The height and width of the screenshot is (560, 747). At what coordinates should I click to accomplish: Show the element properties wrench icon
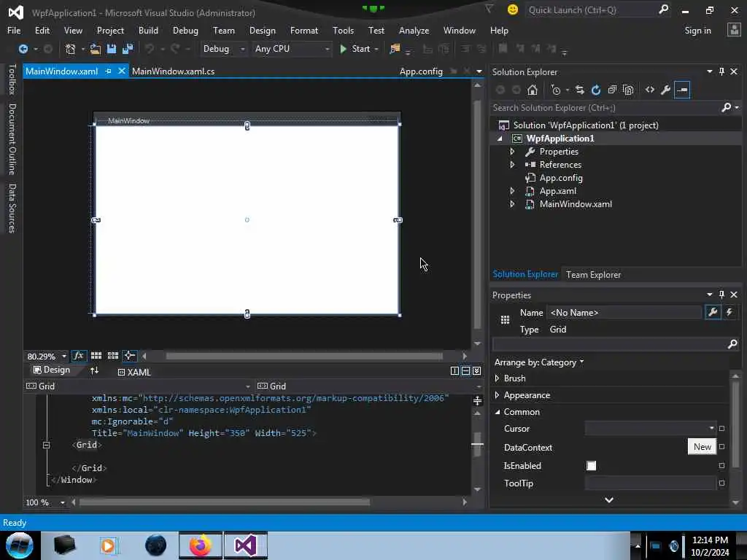713,312
